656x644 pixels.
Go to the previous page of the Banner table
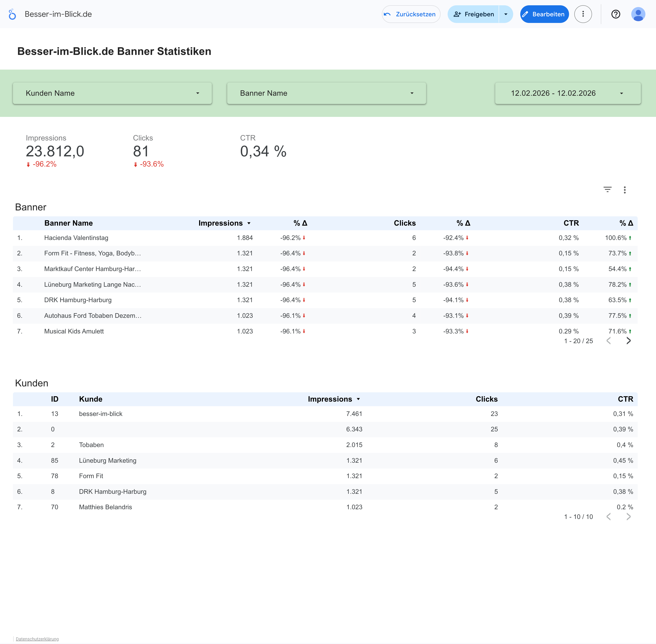tap(609, 341)
